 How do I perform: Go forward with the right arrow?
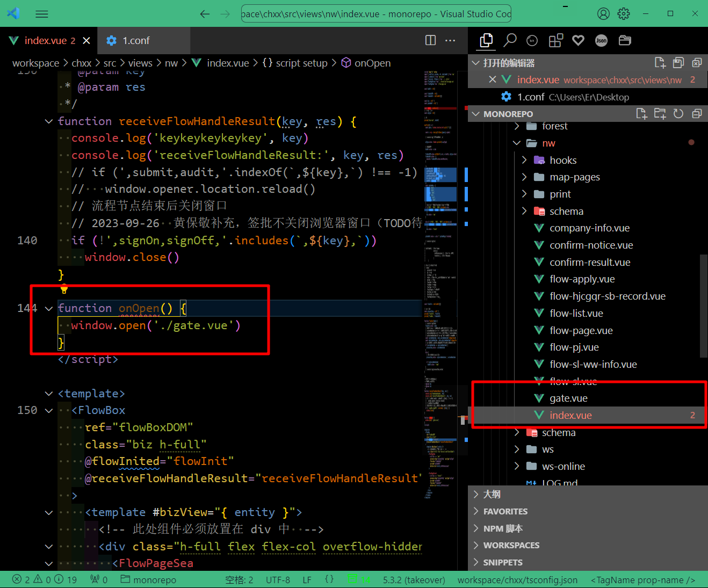click(225, 14)
